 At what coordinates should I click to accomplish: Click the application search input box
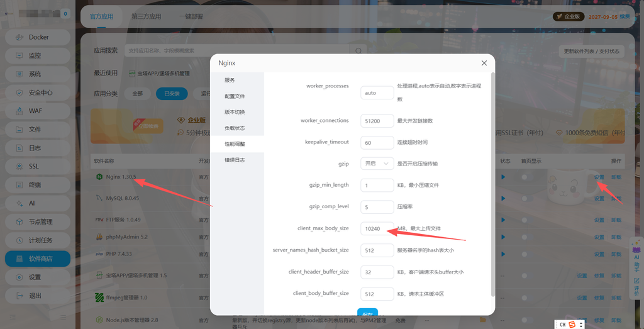pos(237,50)
